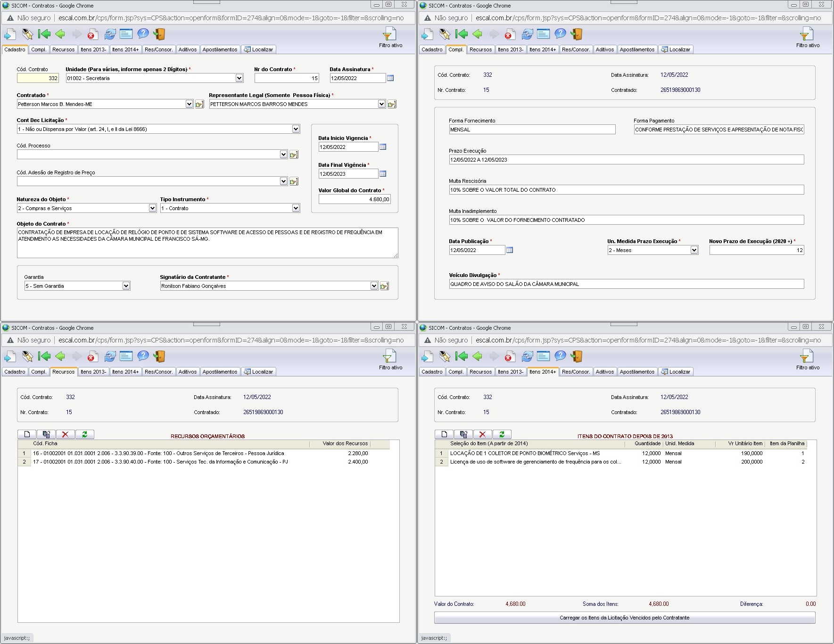Screen dimensions: 834x644
Task: Open Aditivos tab in the Recursos Orçamentários window
Action: click(187, 372)
